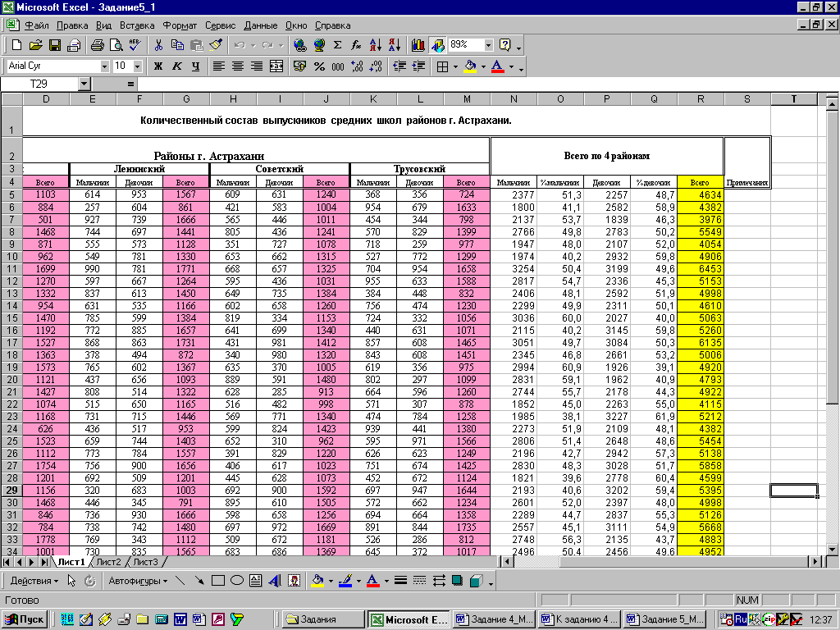
Task: Insert a hyperlink with the globe-link icon
Action: coord(300,46)
